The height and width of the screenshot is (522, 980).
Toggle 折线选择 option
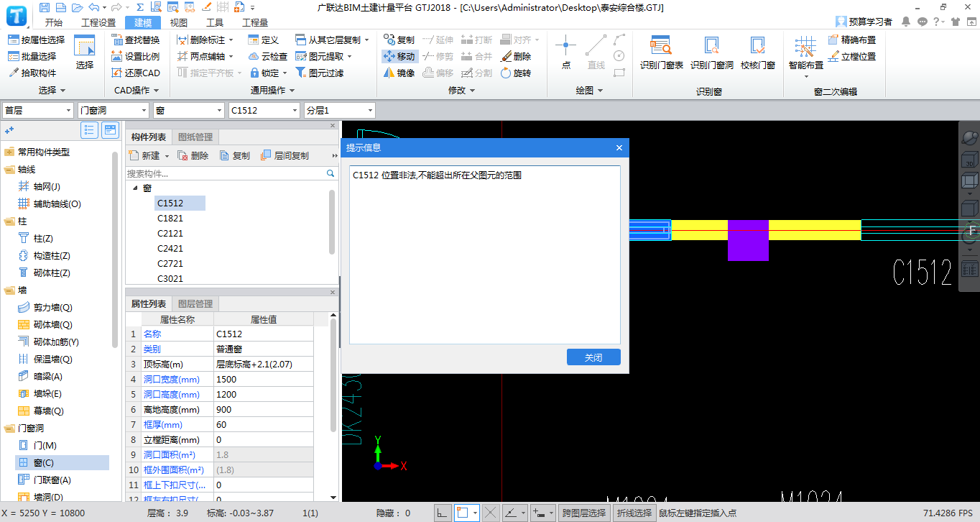pyautogui.click(x=634, y=513)
